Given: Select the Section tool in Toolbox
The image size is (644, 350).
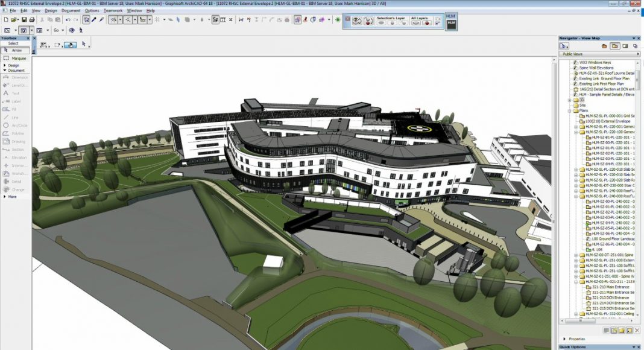Looking at the screenshot, I should pos(15,149).
